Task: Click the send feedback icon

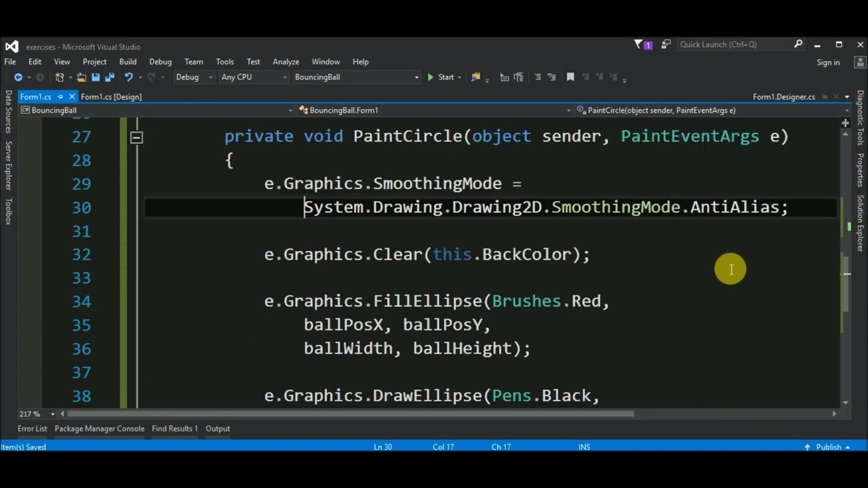Action: [x=666, y=44]
